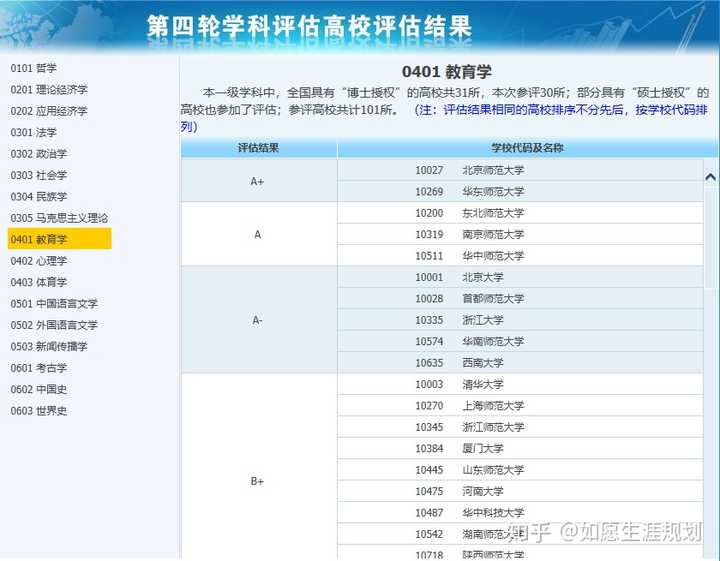Select row 10335 浙江大学
The width and height of the screenshot is (720, 561).
pos(520,320)
